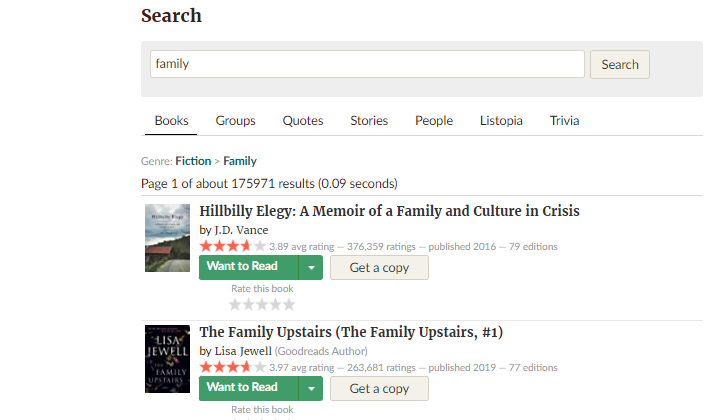The height and width of the screenshot is (420, 715).
Task: Give Hillbilly Elegy a two-star rating
Action: coord(248,304)
